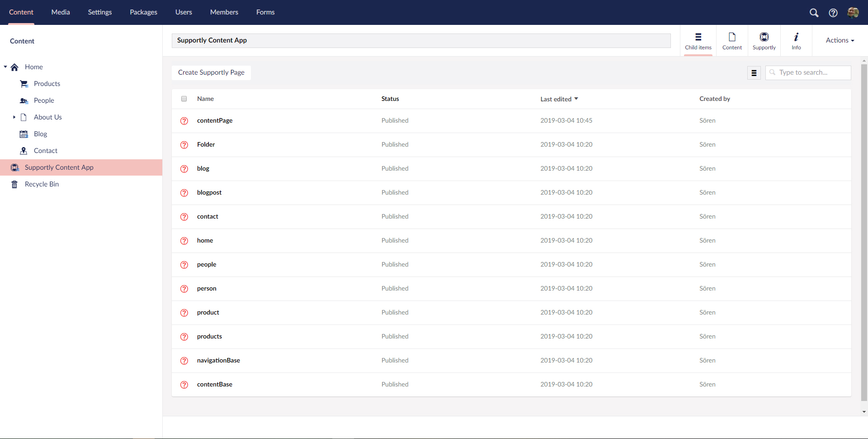Screen dimensions: 868x439
Task: Click Create Supportly Page button
Action: coord(211,72)
